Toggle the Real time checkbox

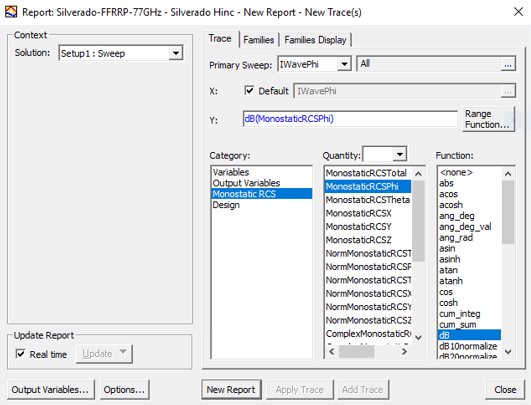click(20, 354)
